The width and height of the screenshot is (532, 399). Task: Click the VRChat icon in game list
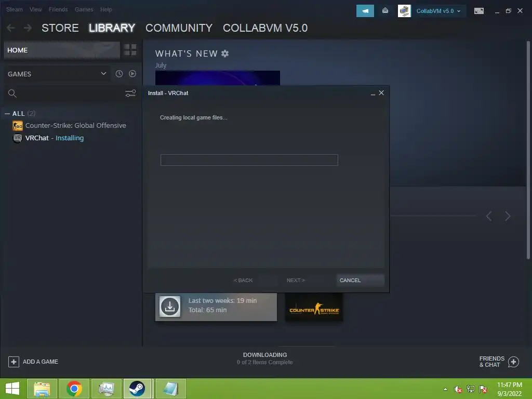point(18,138)
